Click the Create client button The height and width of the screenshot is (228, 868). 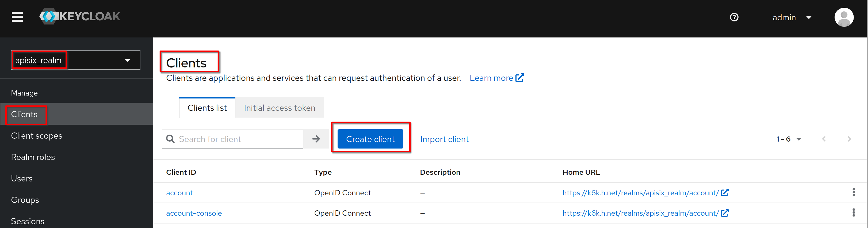tap(370, 139)
